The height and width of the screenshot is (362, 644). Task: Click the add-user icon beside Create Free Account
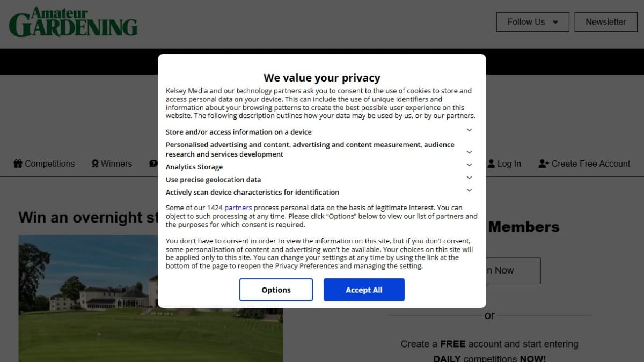544,164
